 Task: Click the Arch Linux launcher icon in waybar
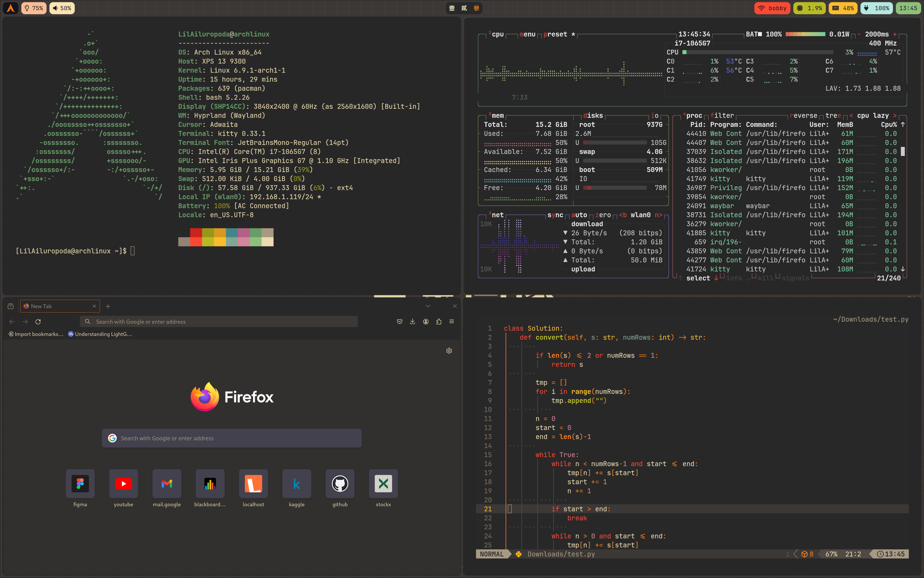click(11, 8)
